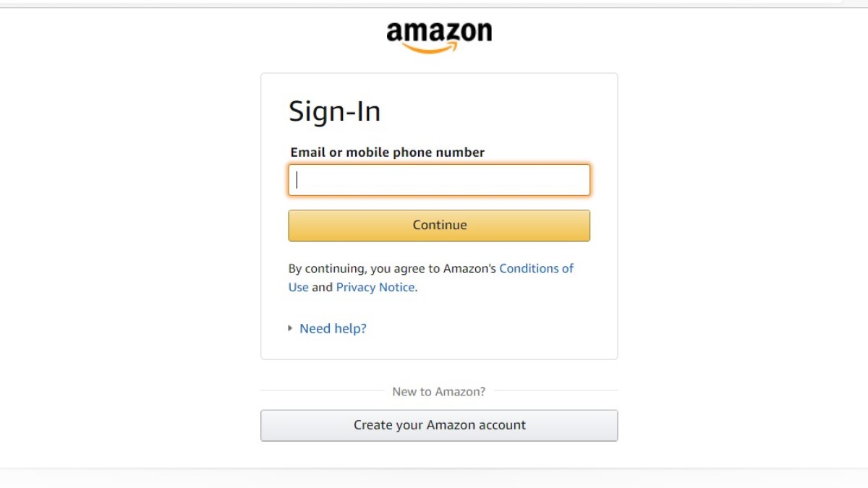Click the gold Continue bar to submit
868x488 pixels.
(x=439, y=225)
